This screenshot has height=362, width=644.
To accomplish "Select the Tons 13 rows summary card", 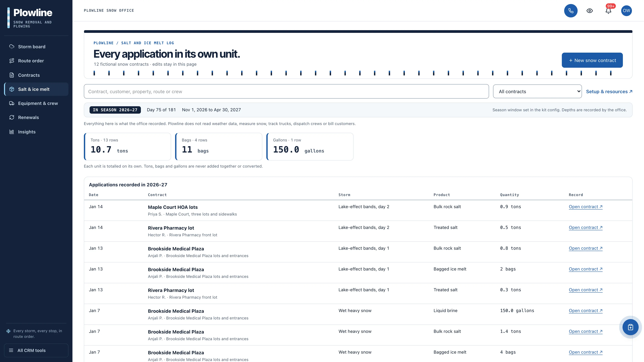I will click(x=127, y=147).
